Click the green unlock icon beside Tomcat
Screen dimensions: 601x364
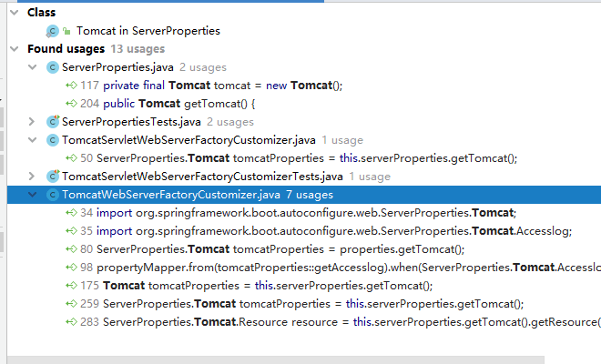point(66,32)
